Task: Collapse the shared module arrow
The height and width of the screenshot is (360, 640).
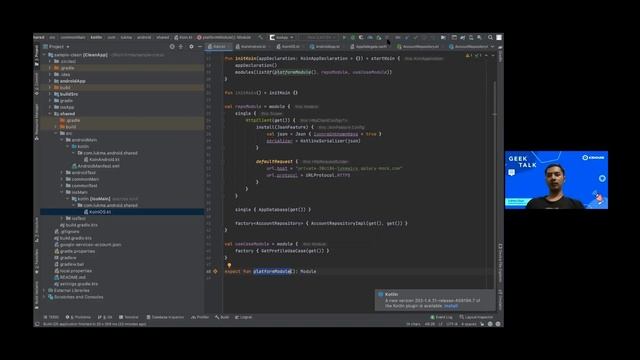Action: tap(50, 113)
